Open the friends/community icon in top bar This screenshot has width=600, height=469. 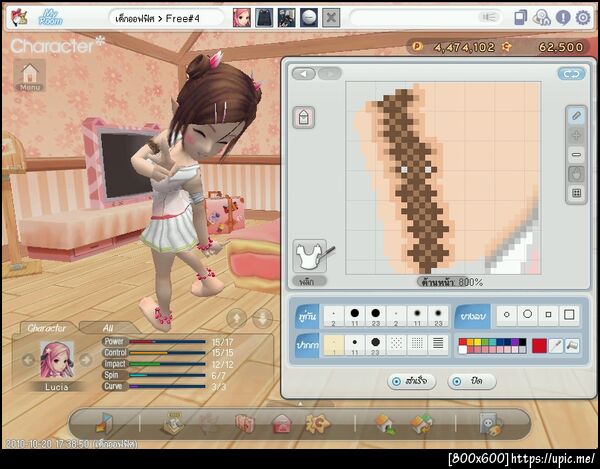(541, 18)
